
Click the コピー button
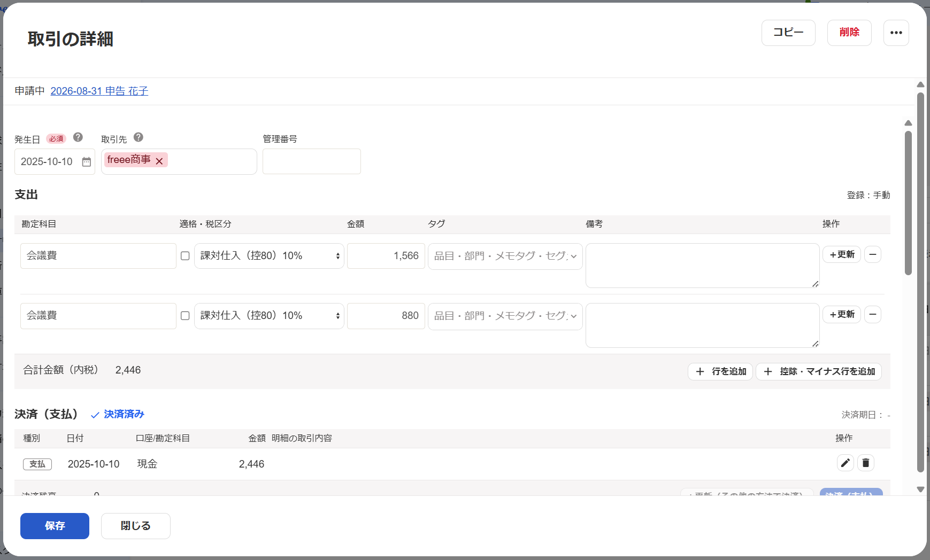pyautogui.click(x=788, y=33)
